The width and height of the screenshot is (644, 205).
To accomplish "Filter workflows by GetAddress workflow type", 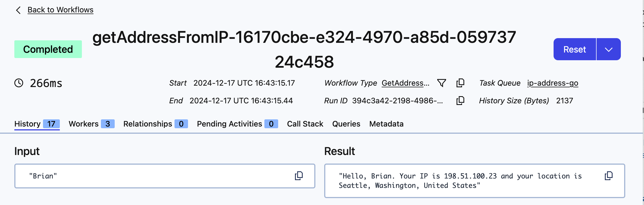I will point(441,83).
